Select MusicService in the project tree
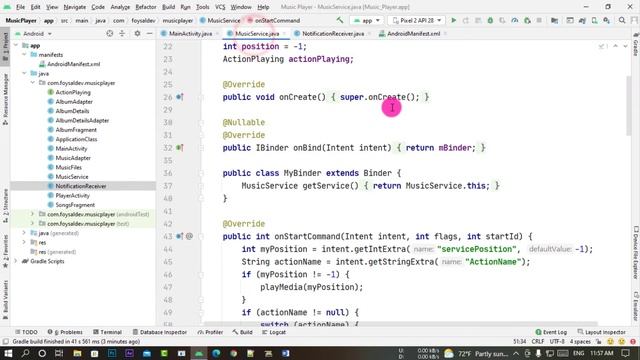 click(x=72, y=177)
